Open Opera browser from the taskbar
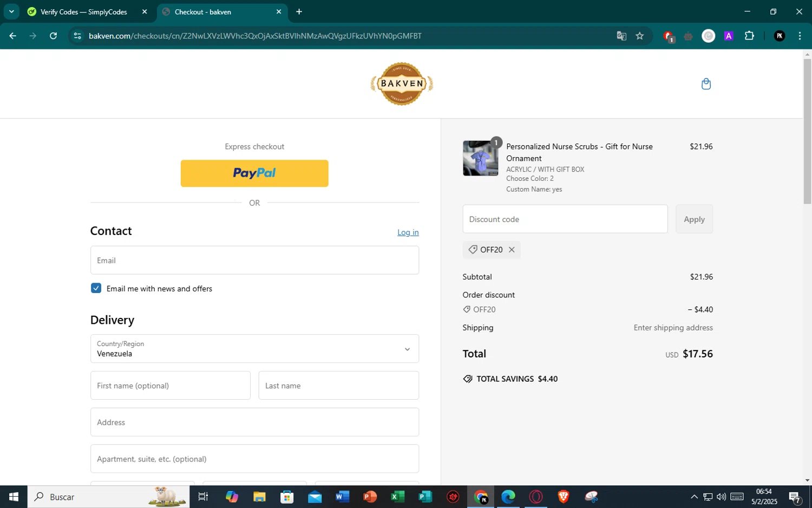 click(536, 497)
